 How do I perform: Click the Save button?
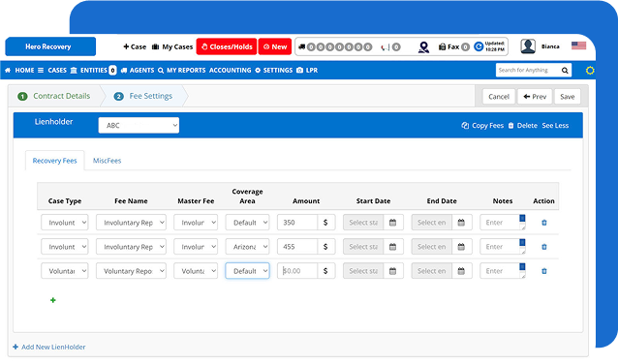(x=568, y=97)
